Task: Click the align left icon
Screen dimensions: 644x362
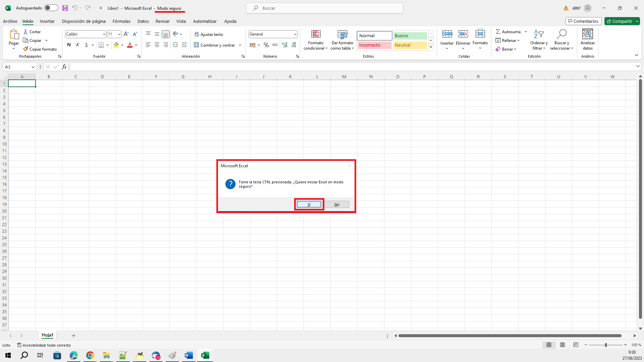Action: (x=148, y=45)
